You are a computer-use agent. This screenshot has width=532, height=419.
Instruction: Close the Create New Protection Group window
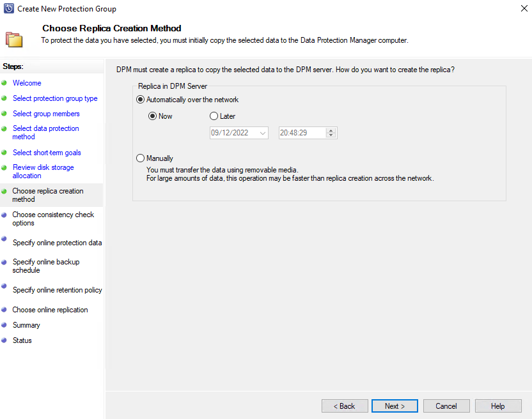(x=524, y=8)
